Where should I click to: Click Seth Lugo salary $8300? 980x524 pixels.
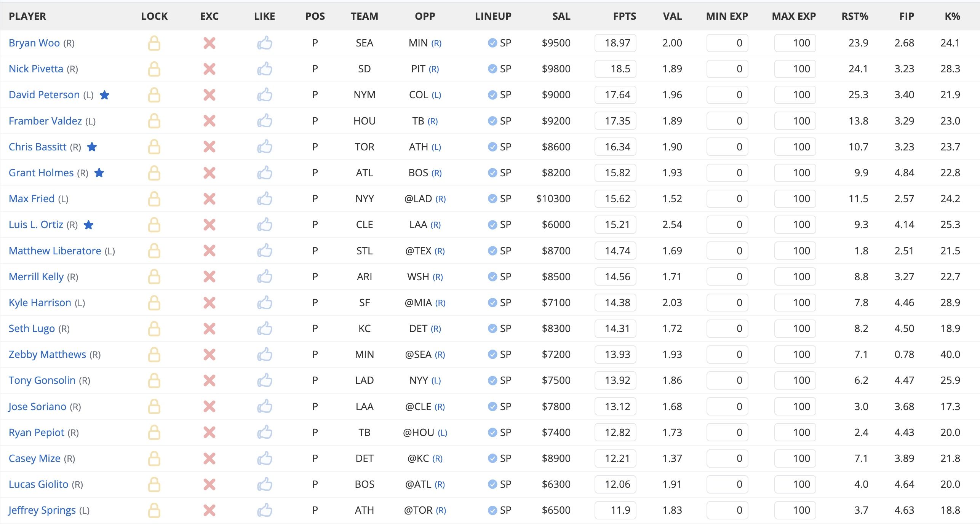coord(556,329)
